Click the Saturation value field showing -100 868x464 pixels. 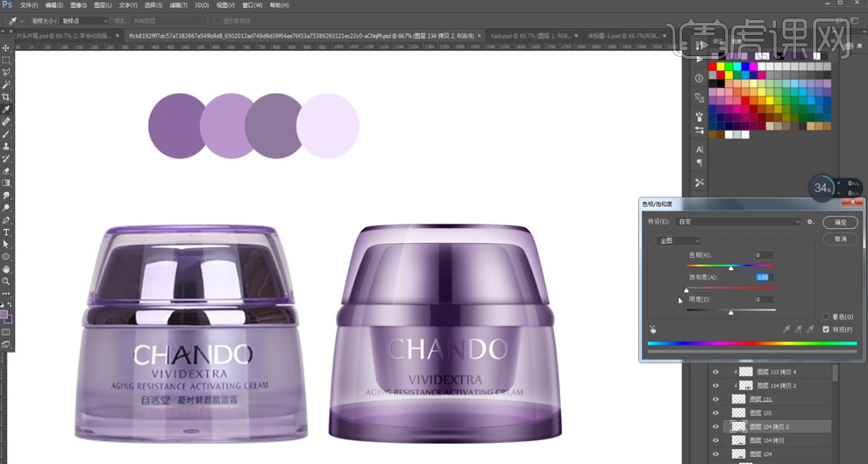click(765, 277)
